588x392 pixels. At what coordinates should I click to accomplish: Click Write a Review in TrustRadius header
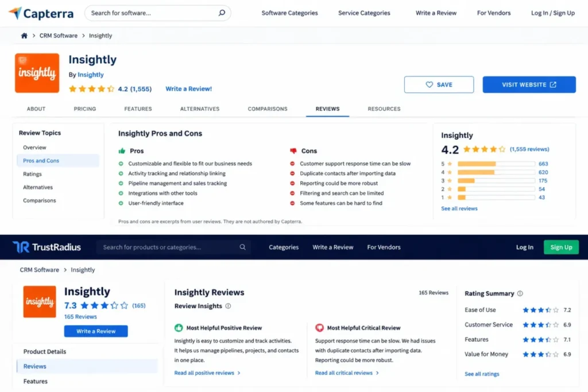point(332,247)
